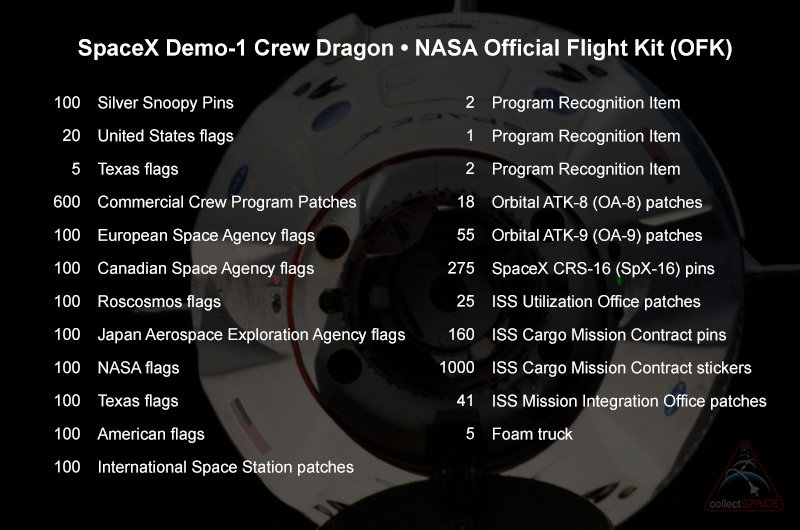Screen dimensions: 800x530
Task: Click the Orbital ATK-9 (OA-9) patches line
Action: pos(597,235)
